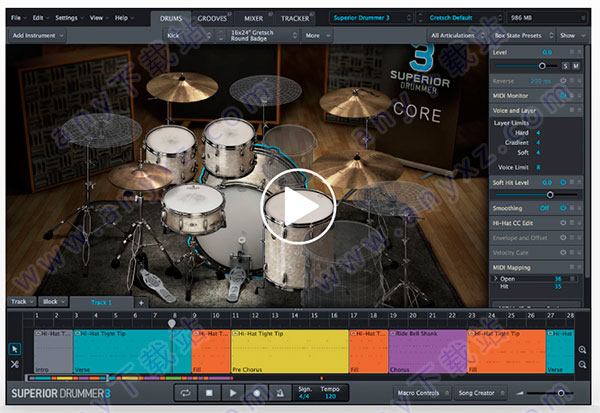Open the Voice and Layer section menu icon
This screenshot has width=600, height=413.
[x=572, y=110]
